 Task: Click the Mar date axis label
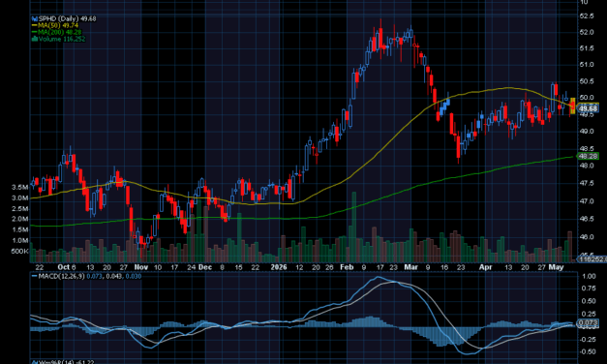coord(411,267)
